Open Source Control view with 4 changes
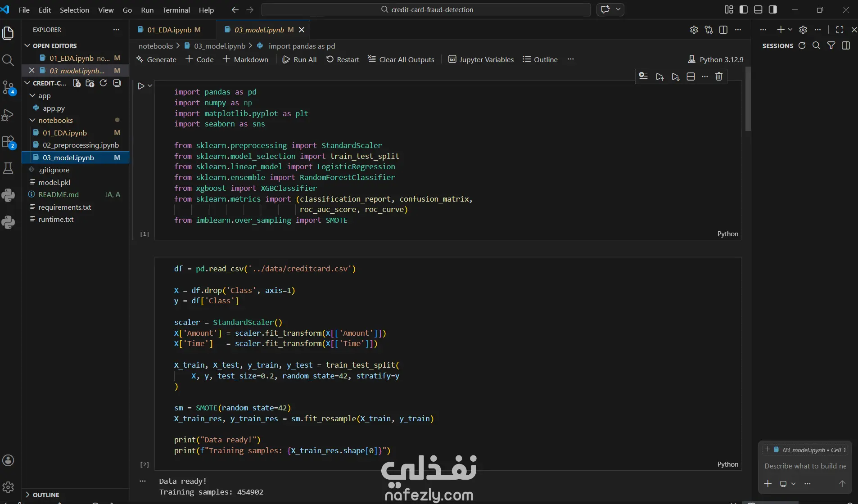Screen dimensions: 858x504 (8, 87)
